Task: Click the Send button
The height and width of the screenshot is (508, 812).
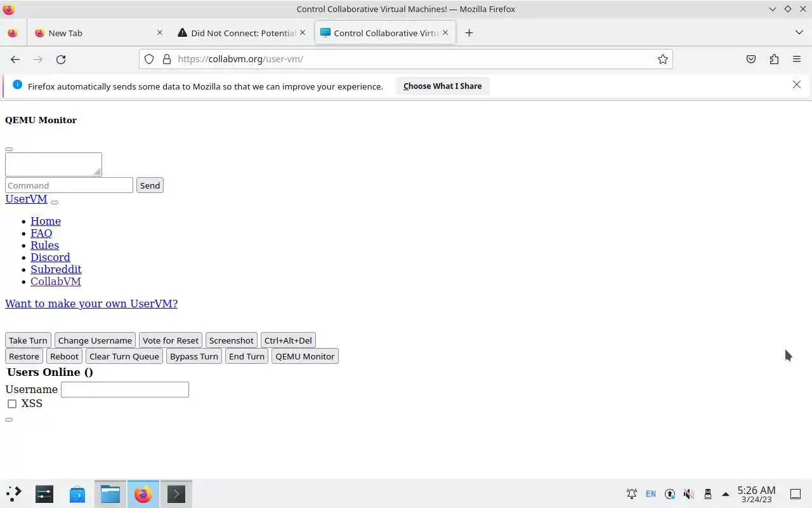Action: 150,185
